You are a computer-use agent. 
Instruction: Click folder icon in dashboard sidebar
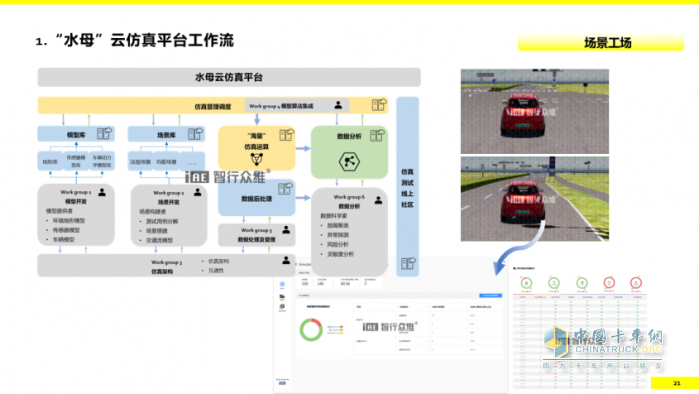[x=282, y=296]
